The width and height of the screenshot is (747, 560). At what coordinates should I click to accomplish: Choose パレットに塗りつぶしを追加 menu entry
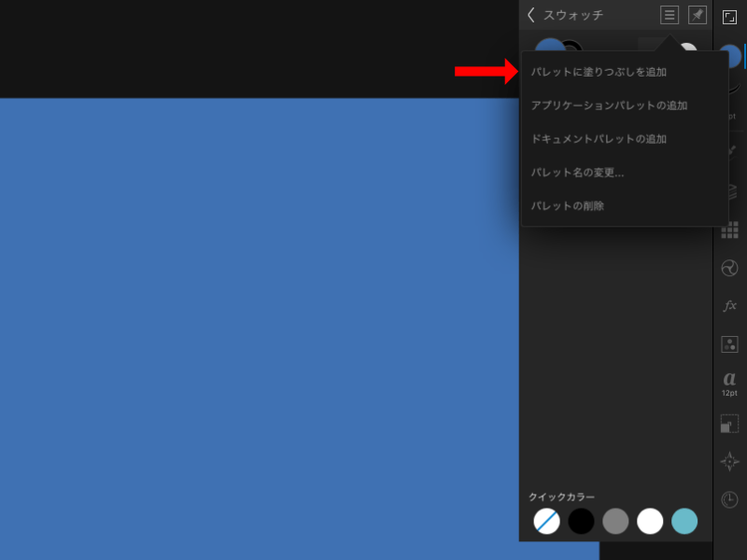pyautogui.click(x=625, y=72)
